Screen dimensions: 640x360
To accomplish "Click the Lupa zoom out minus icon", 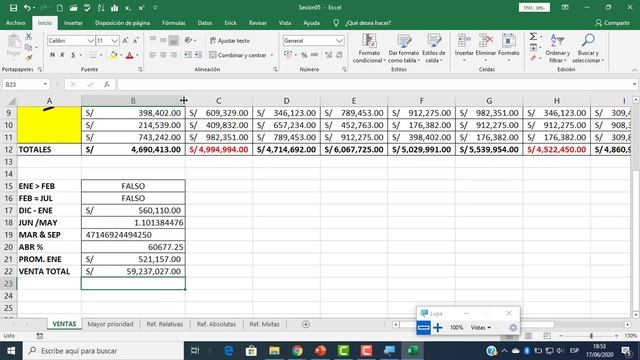I will [x=424, y=327].
